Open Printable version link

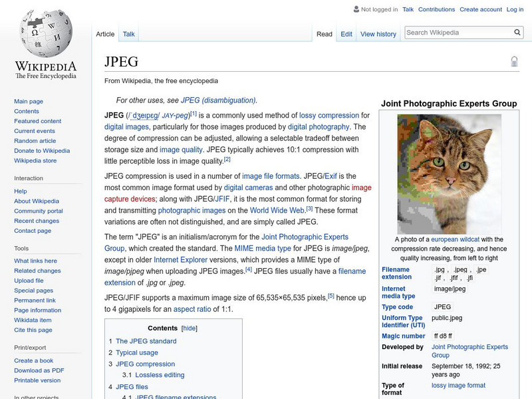point(37,380)
